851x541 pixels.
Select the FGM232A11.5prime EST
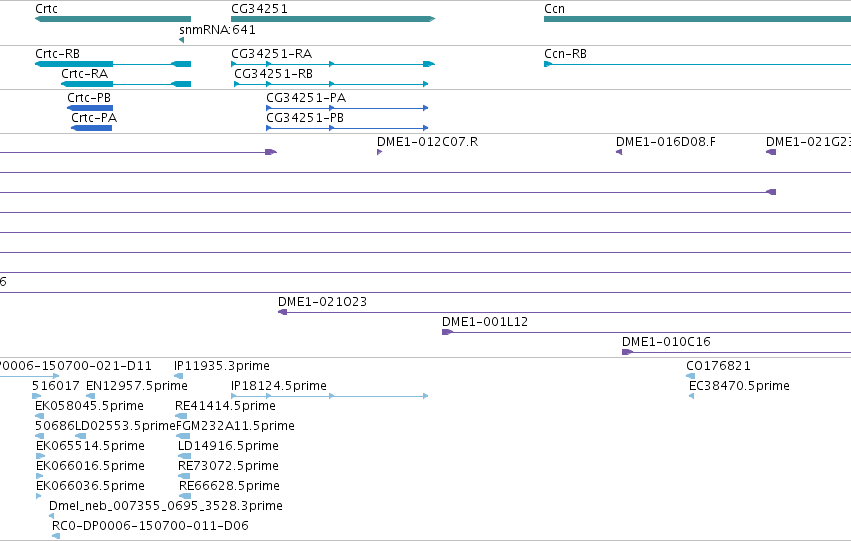(183, 436)
